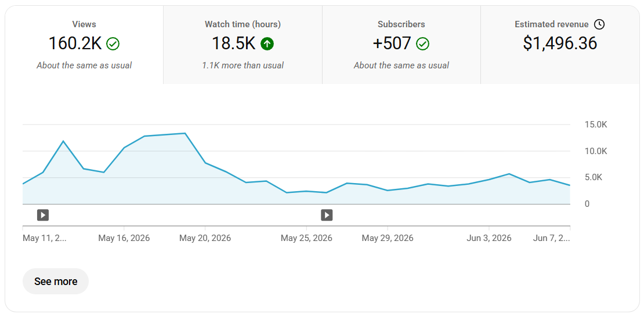Click the May 20, 2026 axis label
Image resolution: width=644 pixels, height=314 pixels.
[x=205, y=238]
